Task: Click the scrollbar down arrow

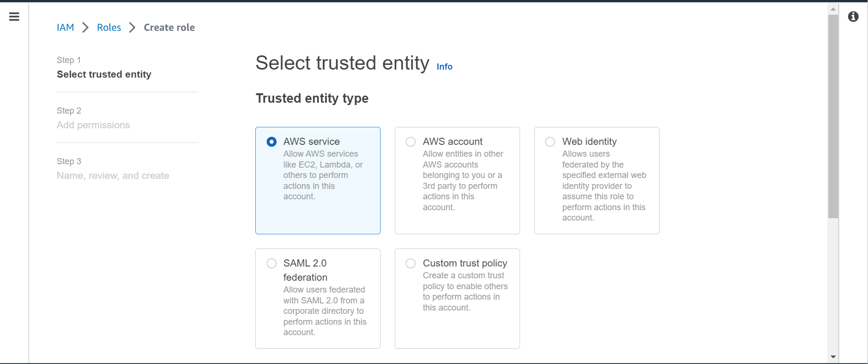Action: (833, 357)
